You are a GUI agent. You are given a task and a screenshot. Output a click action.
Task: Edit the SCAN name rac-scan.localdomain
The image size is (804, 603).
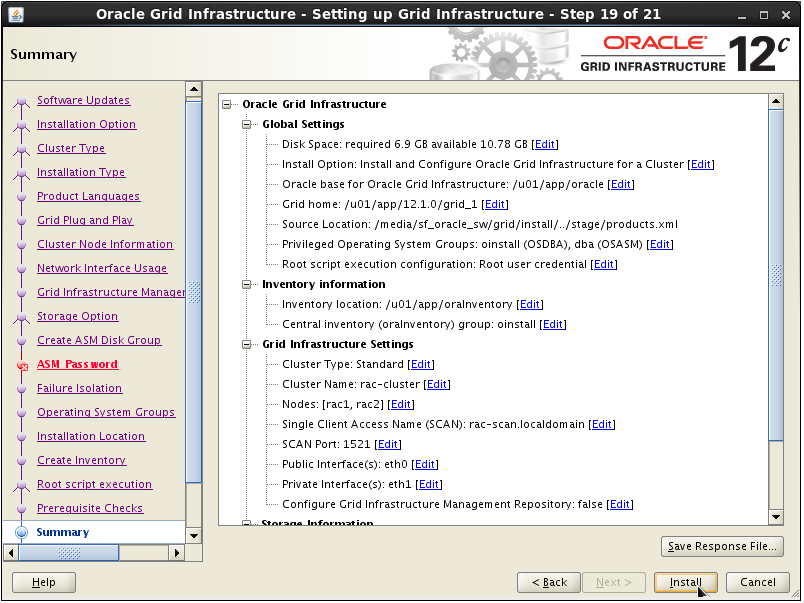coord(601,425)
